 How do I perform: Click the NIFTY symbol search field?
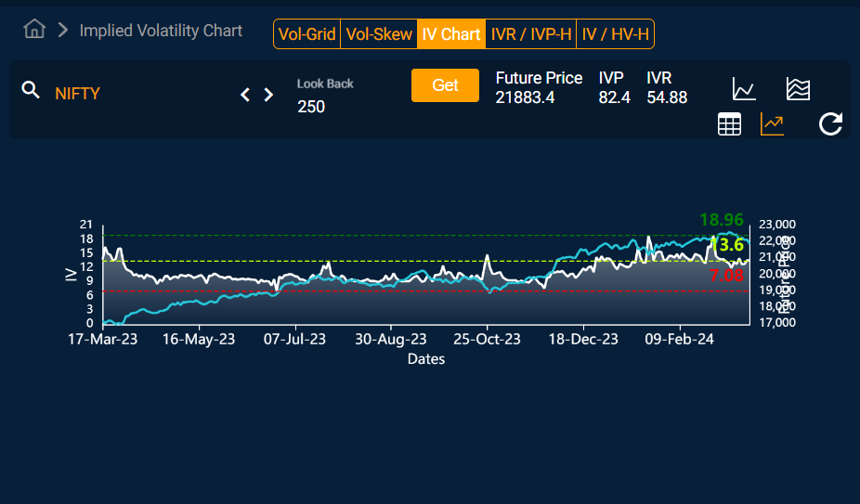tap(78, 94)
